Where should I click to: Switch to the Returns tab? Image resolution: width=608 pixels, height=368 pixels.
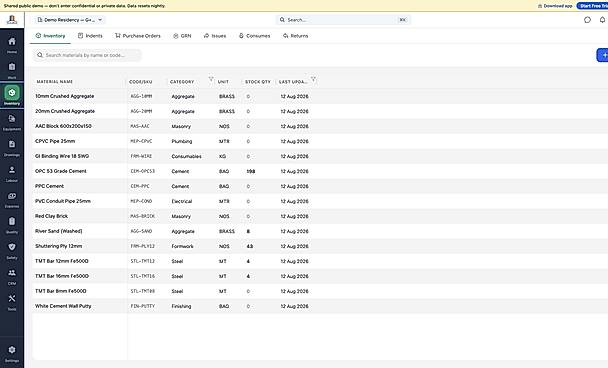295,36
